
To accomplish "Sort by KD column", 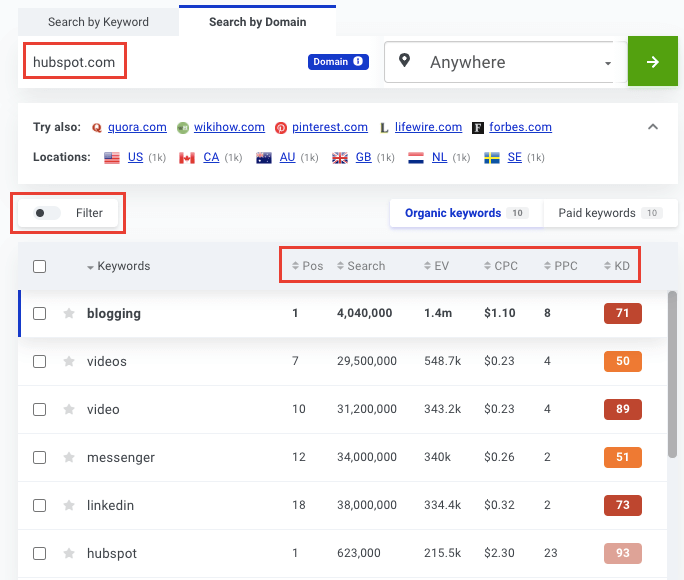I will [x=617, y=266].
